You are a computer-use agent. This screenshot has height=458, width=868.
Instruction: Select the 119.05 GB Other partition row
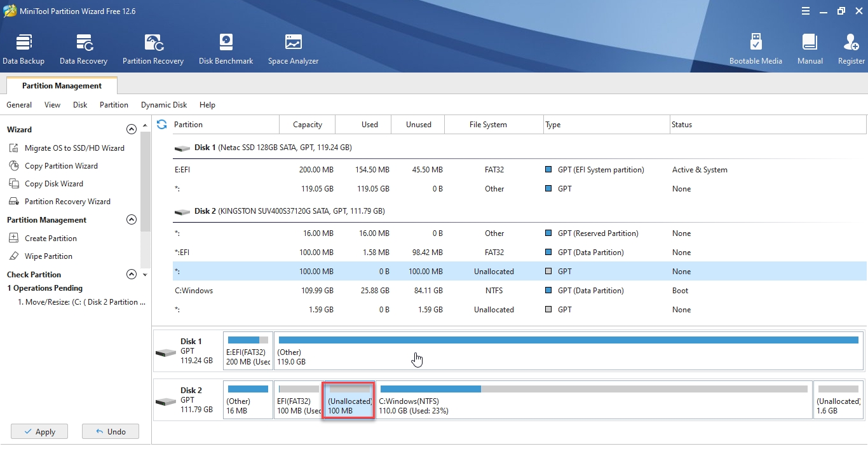point(519,189)
